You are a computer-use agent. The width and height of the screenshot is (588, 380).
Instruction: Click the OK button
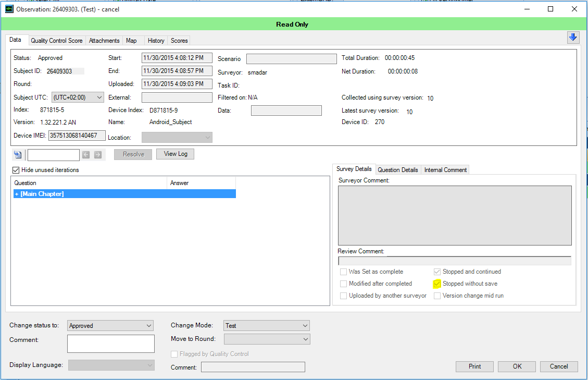[x=517, y=366]
